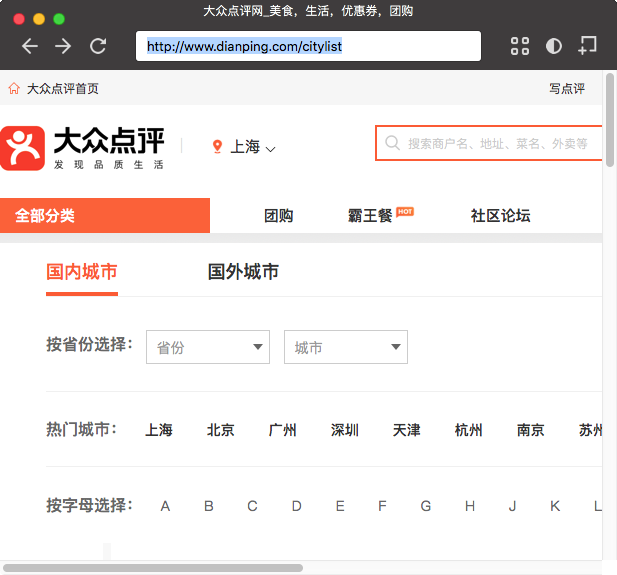
Task: Click the 搜索商户名 search input field
Action: [x=489, y=143]
